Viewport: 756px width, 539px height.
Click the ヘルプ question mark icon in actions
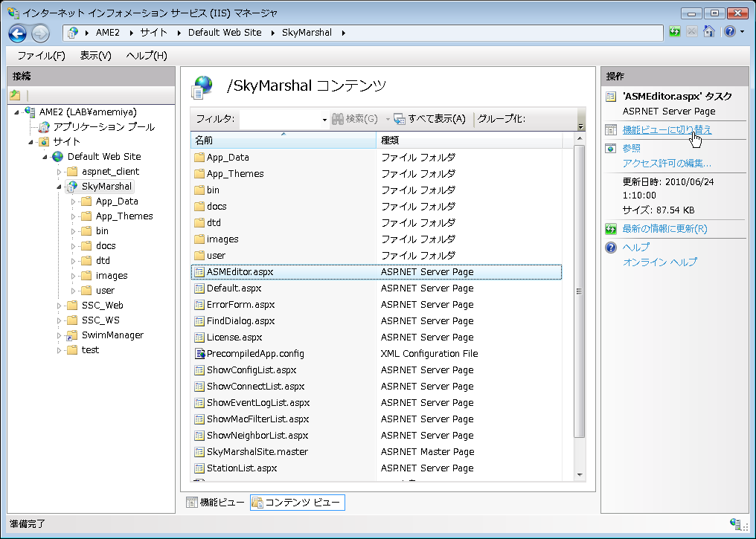[x=611, y=248]
